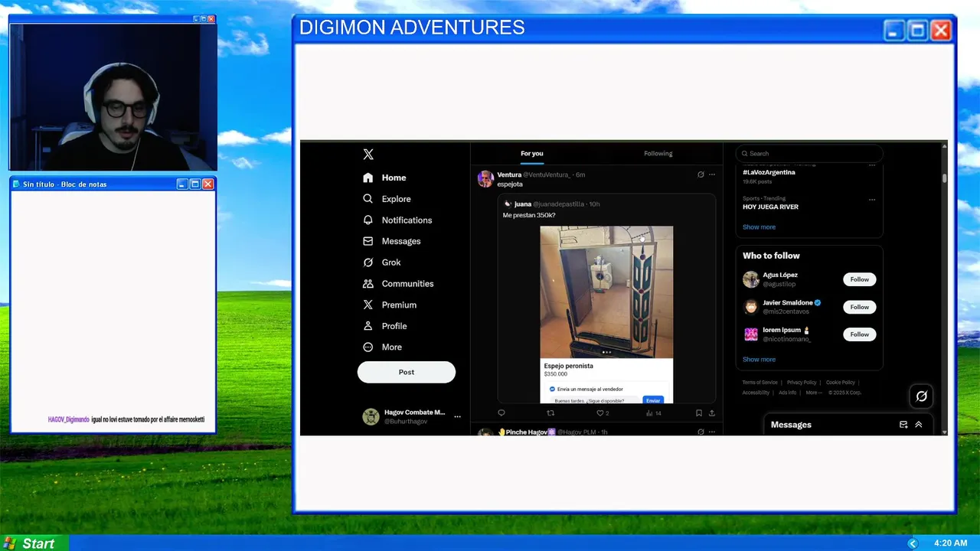Click Enviar button in the listing image

653,400
